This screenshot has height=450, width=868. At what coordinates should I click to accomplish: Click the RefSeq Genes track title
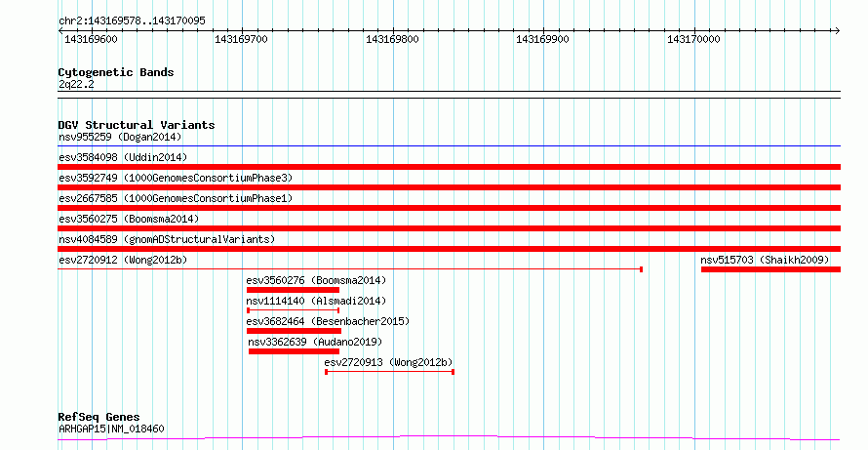99,417
